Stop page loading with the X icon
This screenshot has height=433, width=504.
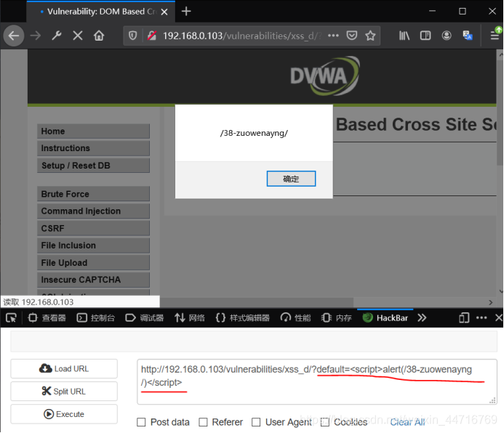(x=78, y=36)
